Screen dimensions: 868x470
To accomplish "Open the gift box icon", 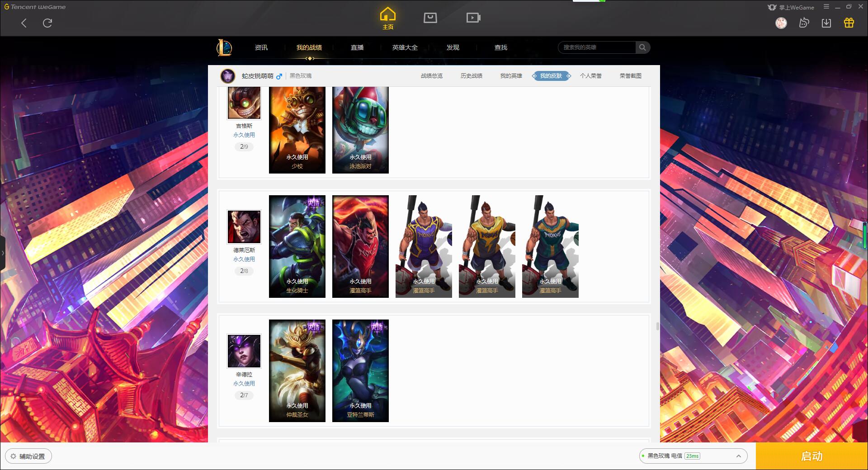I will (x=849, y=23).
